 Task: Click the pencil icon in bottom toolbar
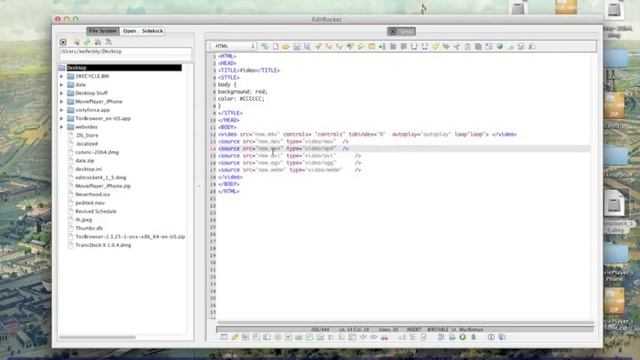[x=235, y=337]
